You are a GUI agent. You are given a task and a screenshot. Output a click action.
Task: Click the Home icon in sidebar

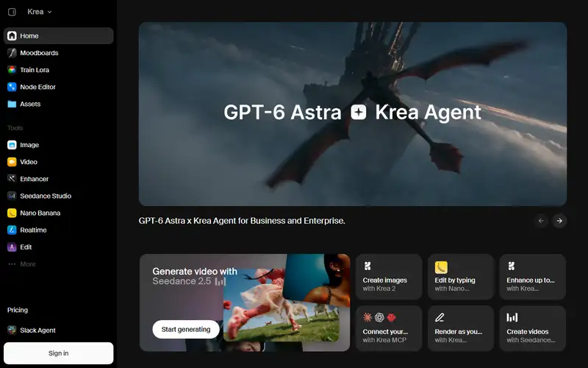pos(12,35)
